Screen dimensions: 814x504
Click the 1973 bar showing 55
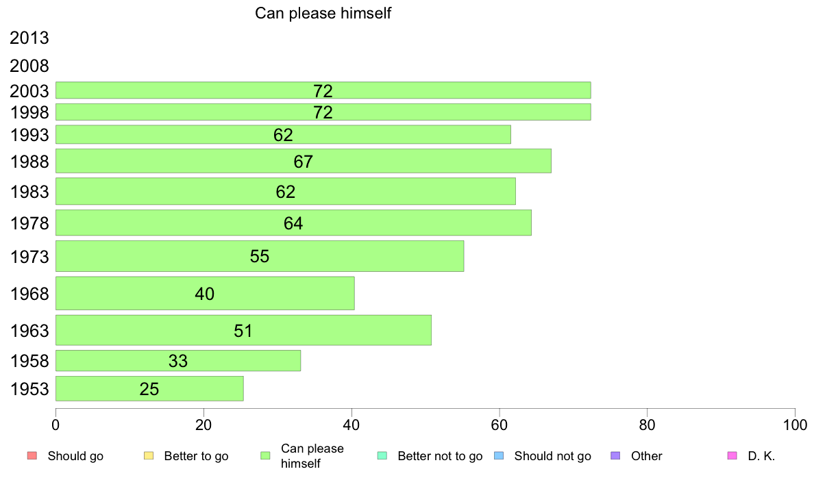tap(260, 256)
